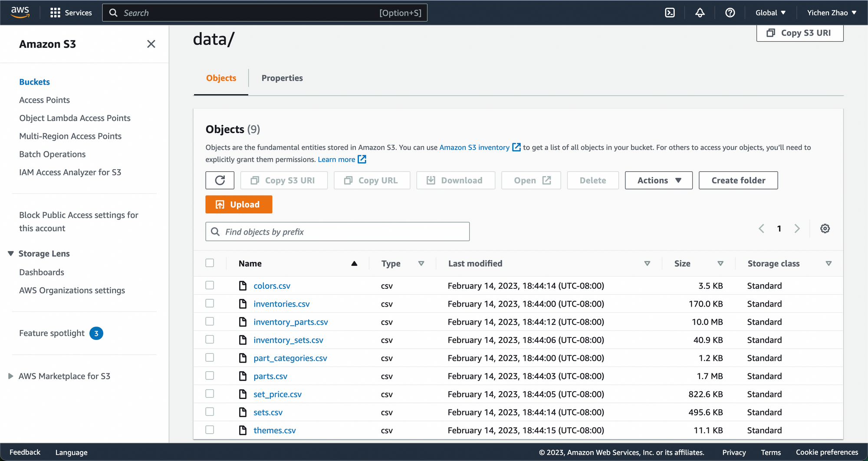Click file icon beside part_categories.csv
Screen dimensions: 868x461
(243, 358)
